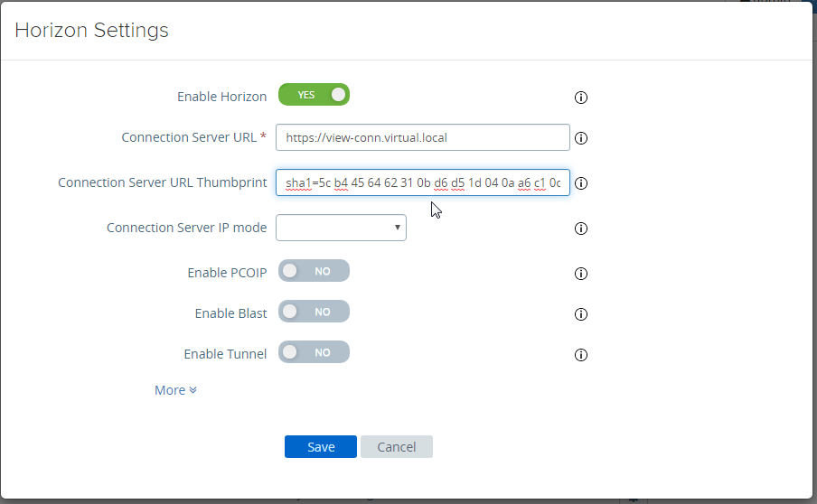Click the Enable PCOIP label

(x=227, y=273)
